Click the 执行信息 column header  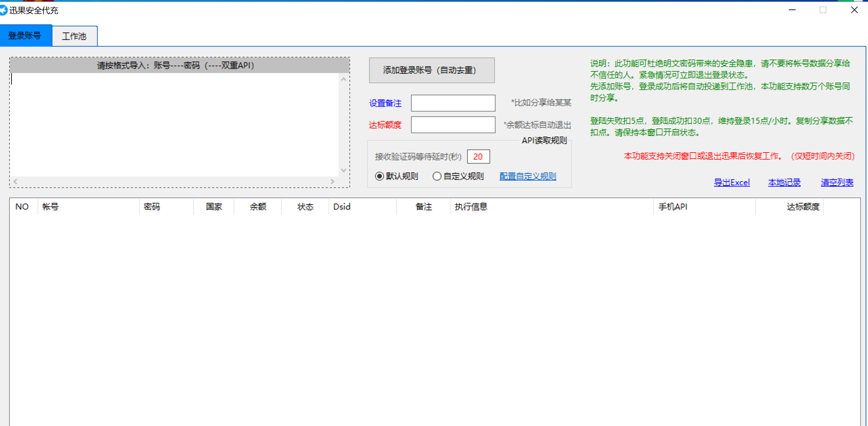[552, 207]
